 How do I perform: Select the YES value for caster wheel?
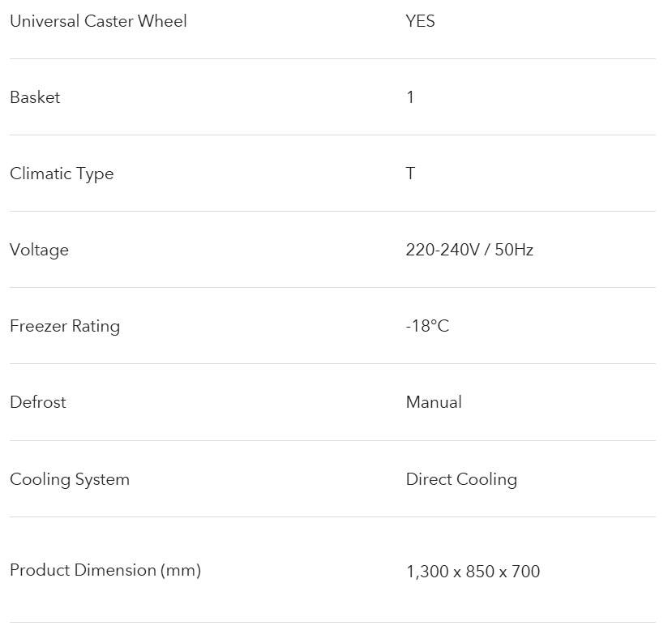click(x=420, y=21)
